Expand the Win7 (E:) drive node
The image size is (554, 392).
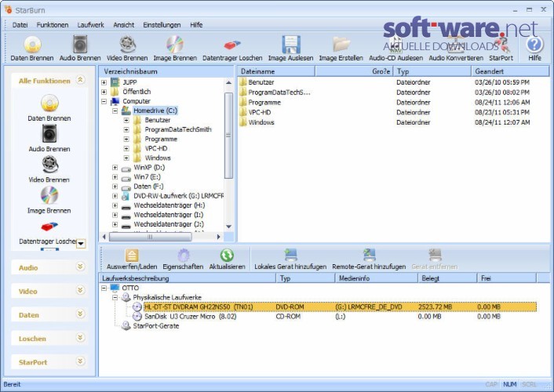pyautogui.click(x=115, y=177)
